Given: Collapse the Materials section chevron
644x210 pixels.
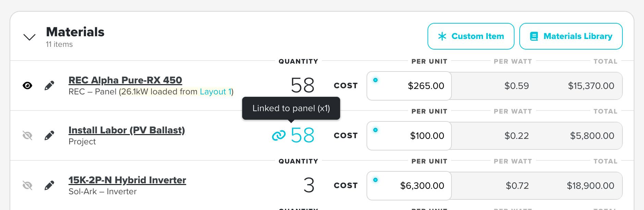Looking at the screenshot, I should [x=29, y=37].
